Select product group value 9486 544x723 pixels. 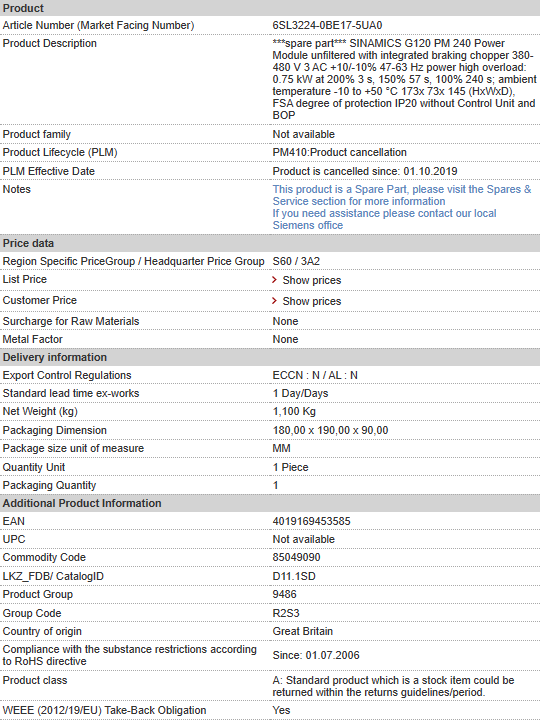[284, 594]
